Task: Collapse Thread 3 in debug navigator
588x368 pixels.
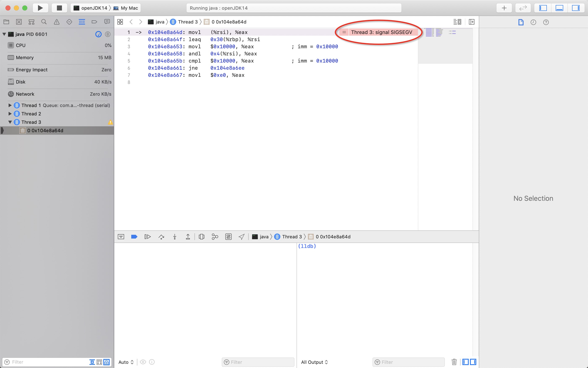Action: tap(10, 122)
